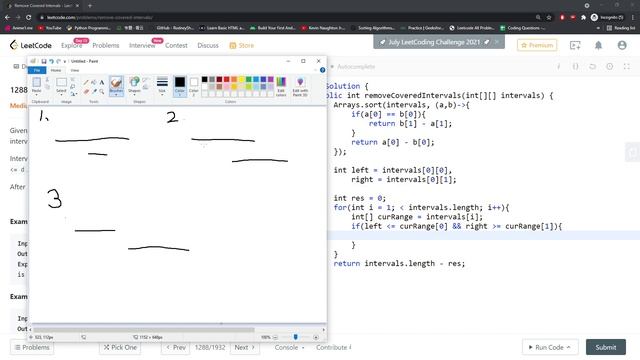Expand the Run Code options arrow
This screenshot has height=360, width=640.
tap(568, 347)
